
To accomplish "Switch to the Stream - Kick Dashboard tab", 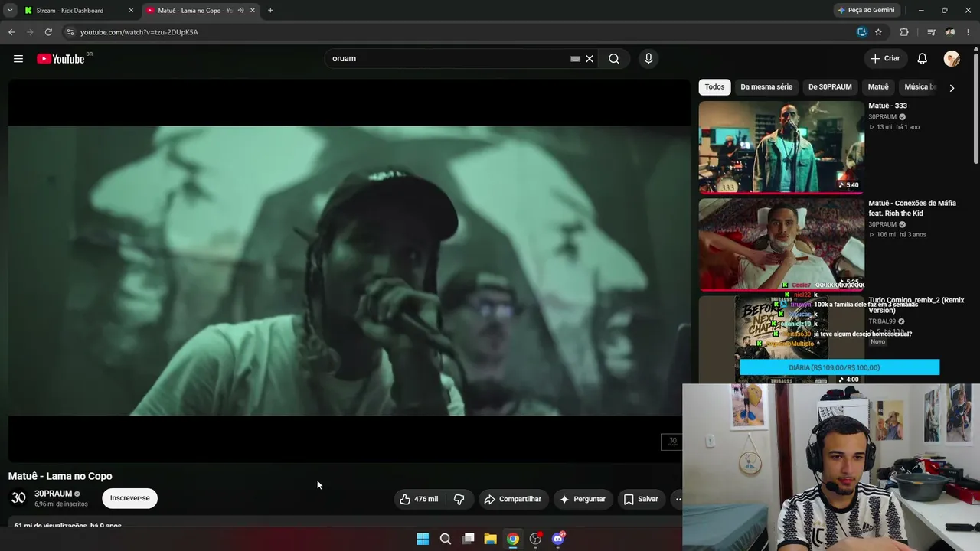I will [x=77, y=11].
